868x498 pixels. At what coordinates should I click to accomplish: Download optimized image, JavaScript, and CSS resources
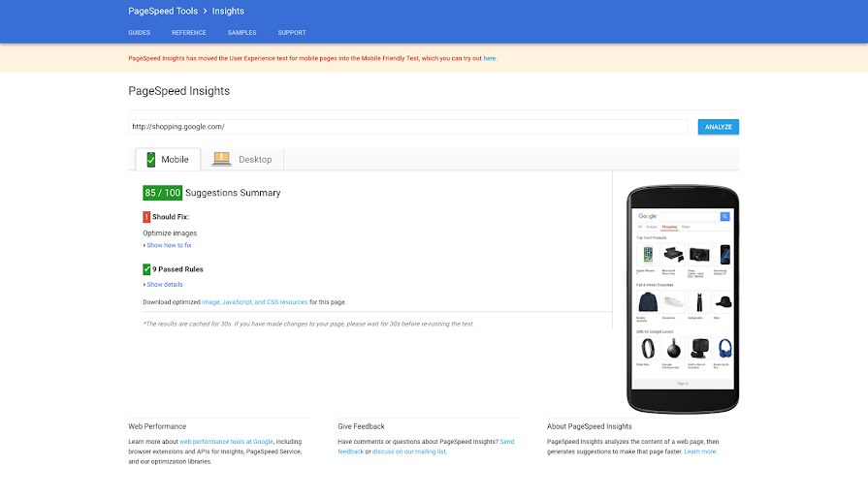(255, 302)
